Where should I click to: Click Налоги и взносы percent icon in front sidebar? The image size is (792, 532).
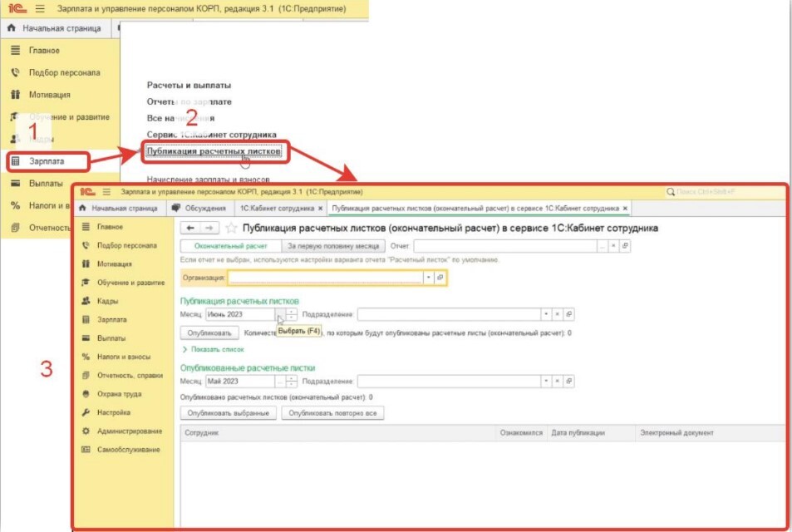click(x=86, y=357)
